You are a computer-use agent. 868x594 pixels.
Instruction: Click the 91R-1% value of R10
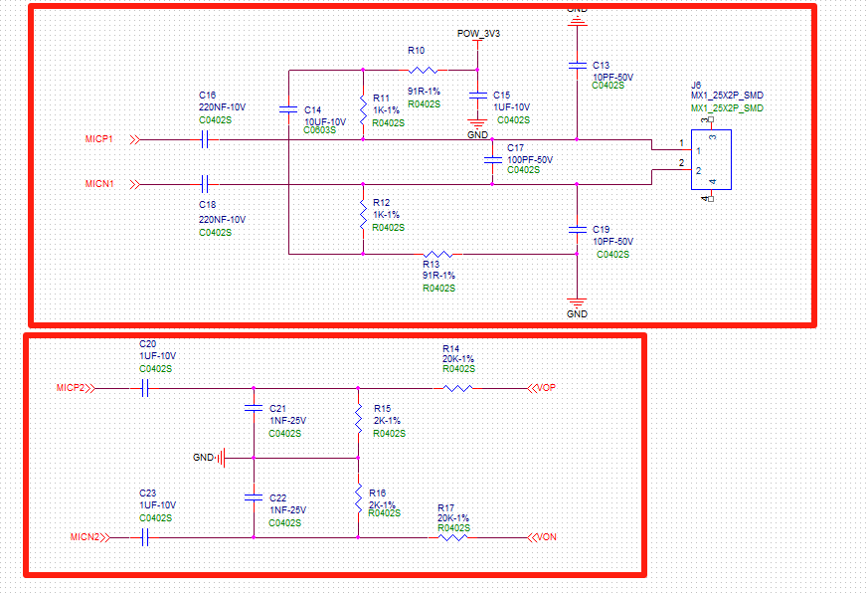coord(424,91)
